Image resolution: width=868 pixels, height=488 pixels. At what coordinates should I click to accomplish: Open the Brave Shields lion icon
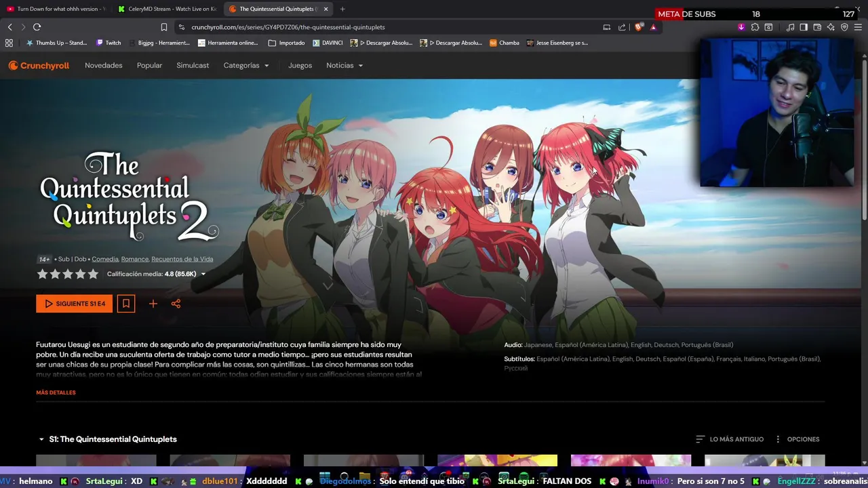click(638, 27)
